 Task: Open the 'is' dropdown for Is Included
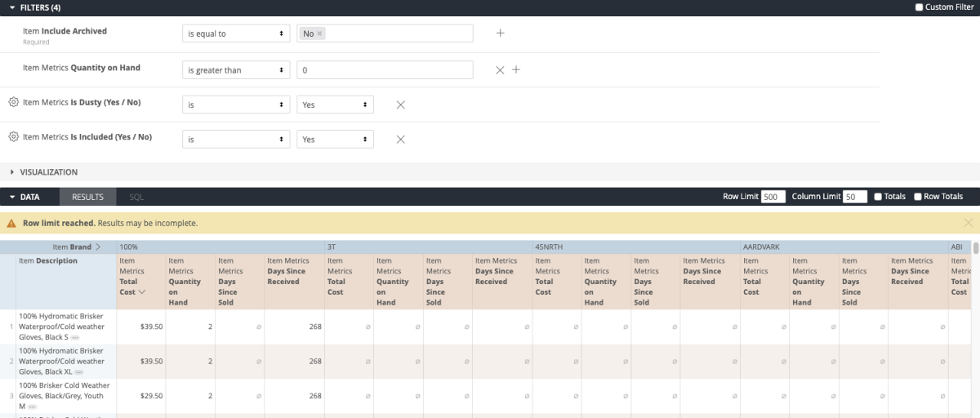236,139
